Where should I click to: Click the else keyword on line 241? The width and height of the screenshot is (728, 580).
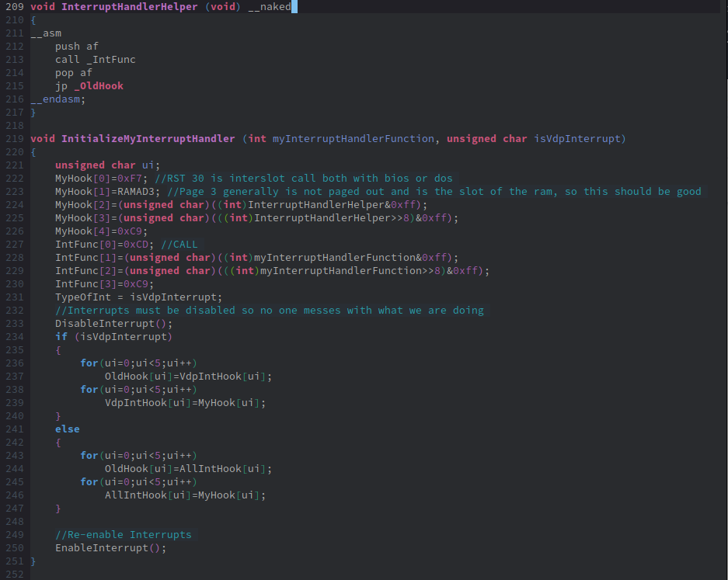coord(68,429)
